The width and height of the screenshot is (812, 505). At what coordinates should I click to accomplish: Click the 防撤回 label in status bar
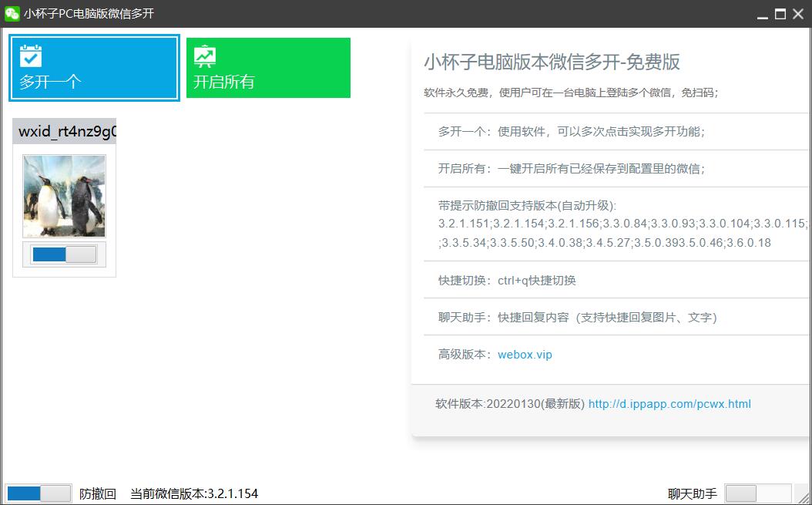click(x=97, y=493)
